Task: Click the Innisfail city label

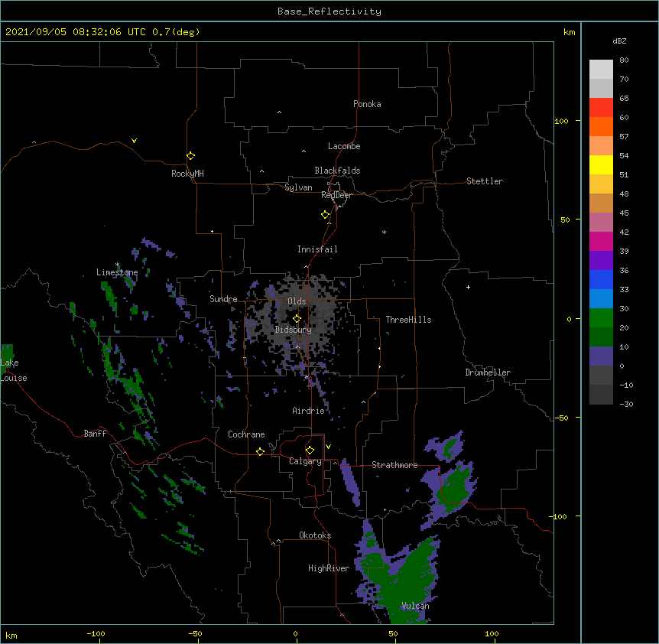Action: pyautogui.click(x=317, y=249)
